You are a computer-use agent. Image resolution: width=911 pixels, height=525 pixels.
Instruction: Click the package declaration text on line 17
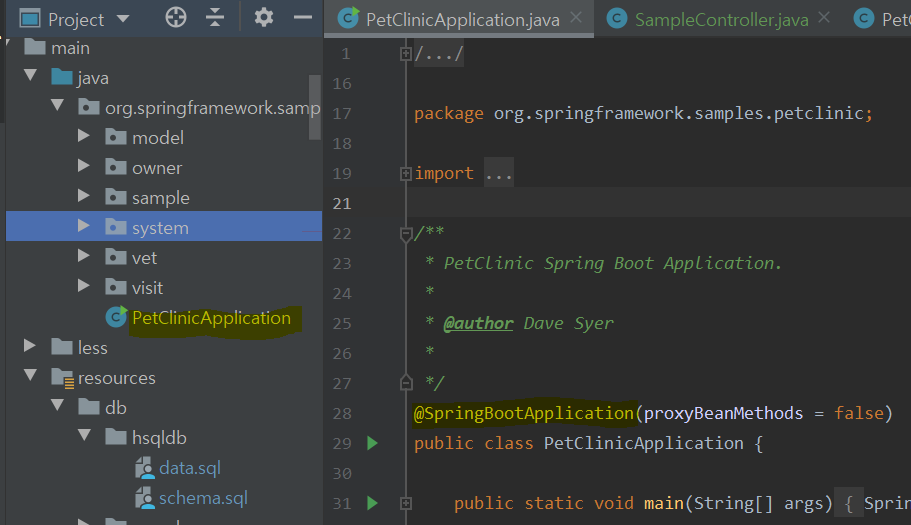click(x=643, y=113)
